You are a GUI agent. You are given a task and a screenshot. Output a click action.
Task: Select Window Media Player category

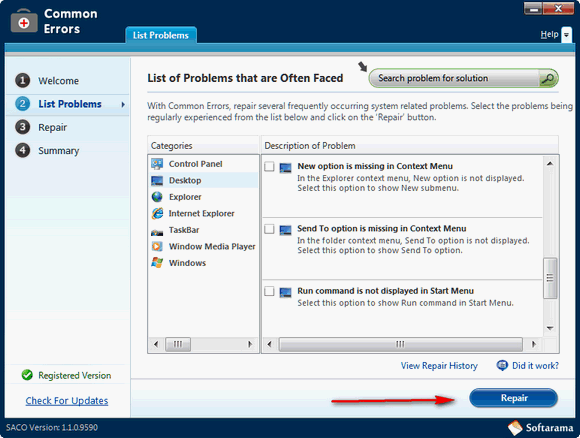[x=203, y=246]
